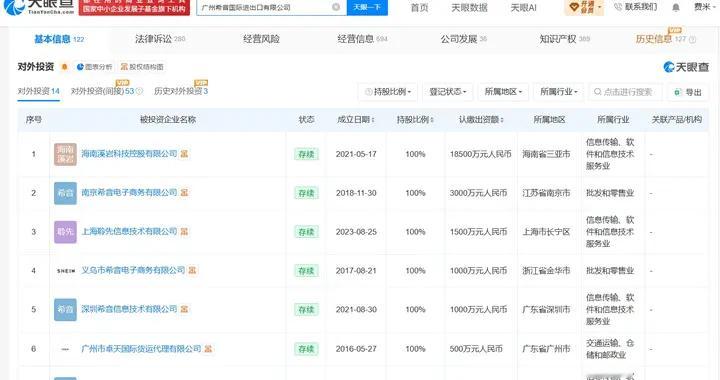Select the 浙江省金华市 region cell
Viewport: 720px width, 380px height.
pos(546,271)
